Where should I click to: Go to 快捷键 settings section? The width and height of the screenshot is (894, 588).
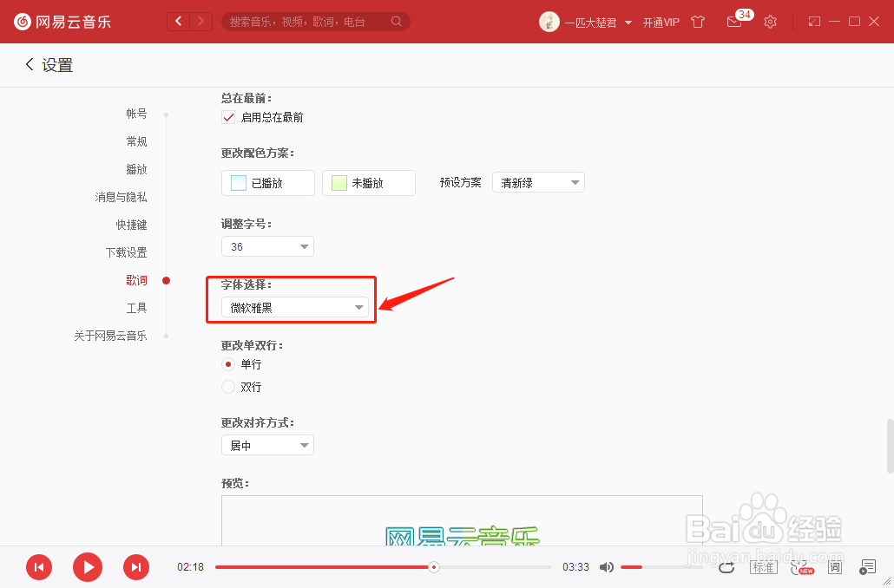coord(132,225)
